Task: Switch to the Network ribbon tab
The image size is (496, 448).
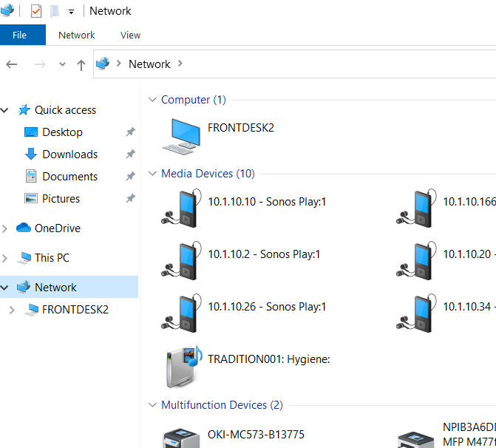Action: point(77,35)
